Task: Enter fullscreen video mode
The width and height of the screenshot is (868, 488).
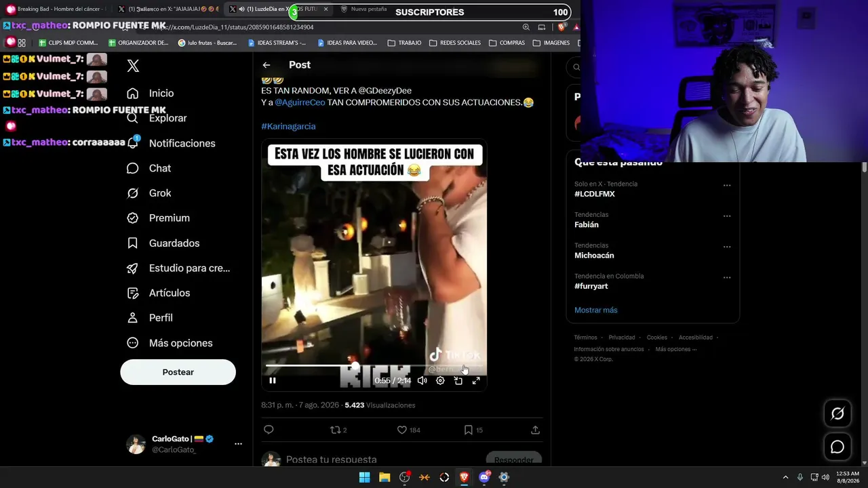Action: point(476,381)
